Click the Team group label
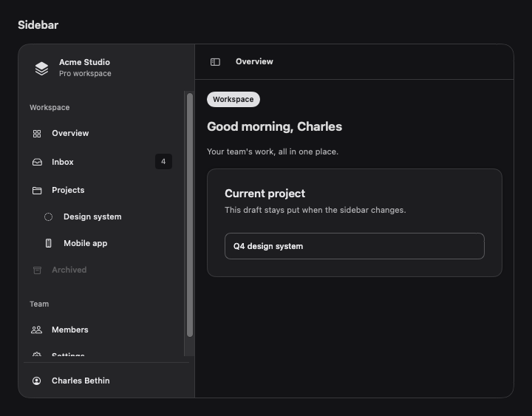Screen dimensions: 532x416 pos(39,304)
